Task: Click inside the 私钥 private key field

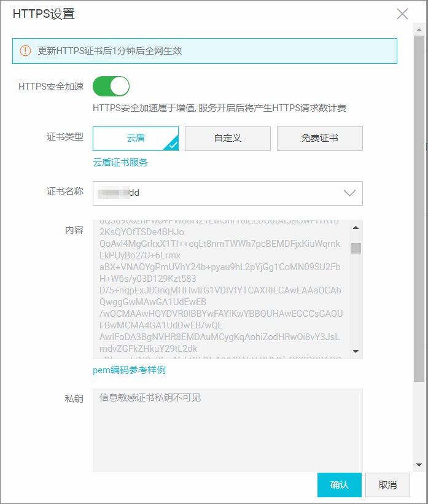Action: pos(227,430)
